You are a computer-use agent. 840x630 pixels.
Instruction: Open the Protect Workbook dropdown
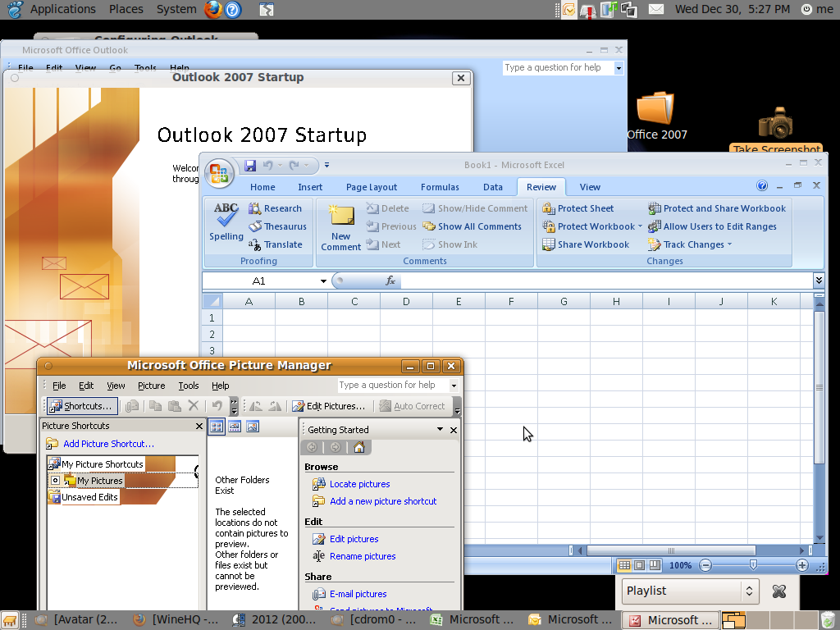click(x=640, y=226)
